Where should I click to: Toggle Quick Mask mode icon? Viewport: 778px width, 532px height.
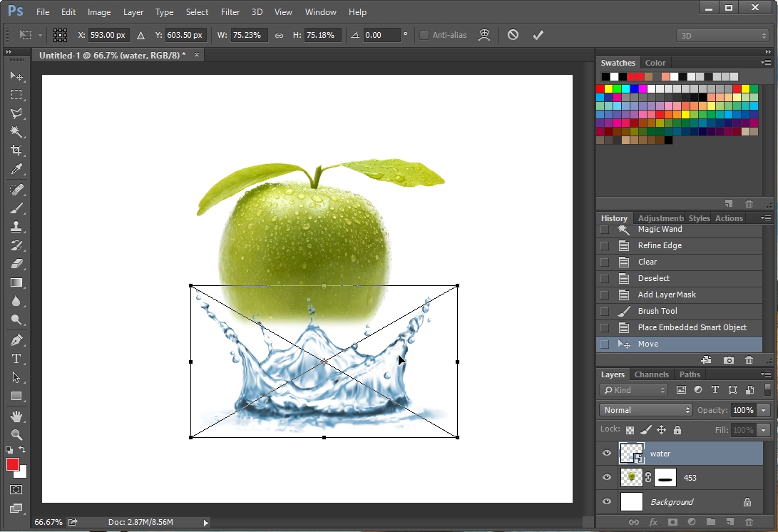click(16, 490)
